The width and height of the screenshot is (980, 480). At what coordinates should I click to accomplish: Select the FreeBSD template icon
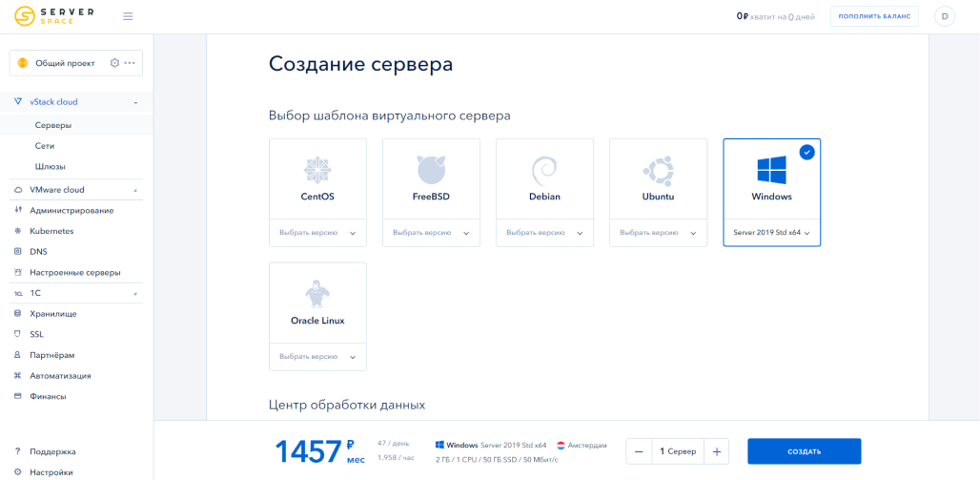click(x=431, y=170)
